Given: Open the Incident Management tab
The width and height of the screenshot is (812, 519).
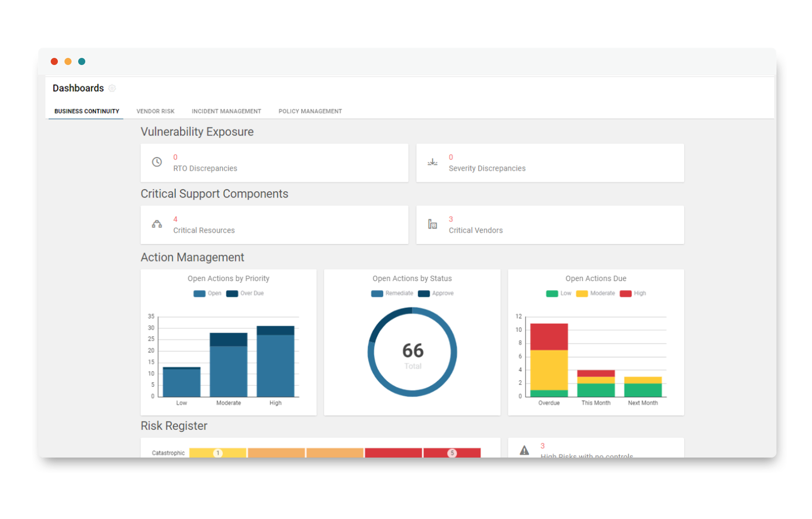Looking at the screenshot, I should coord(226,111).
